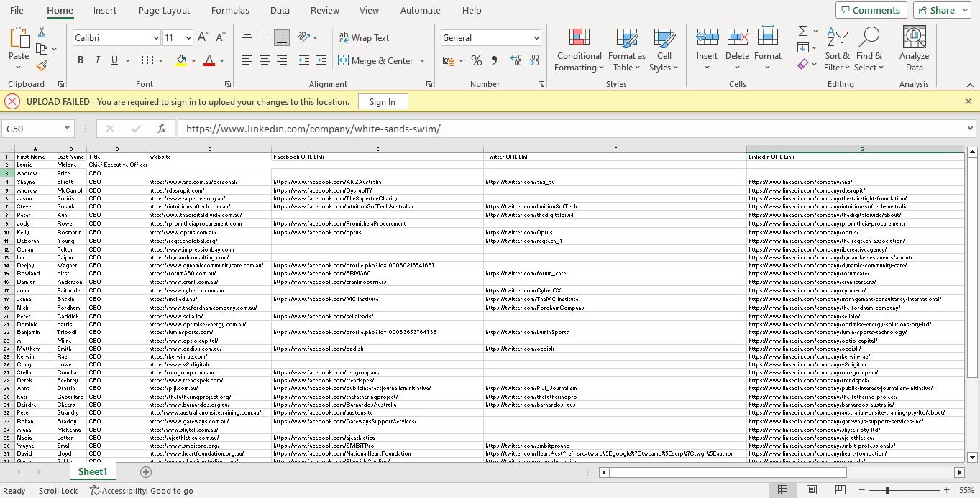Open Sort & Filter menu
The width and height of the screenshot is (980, 498).
837,50
